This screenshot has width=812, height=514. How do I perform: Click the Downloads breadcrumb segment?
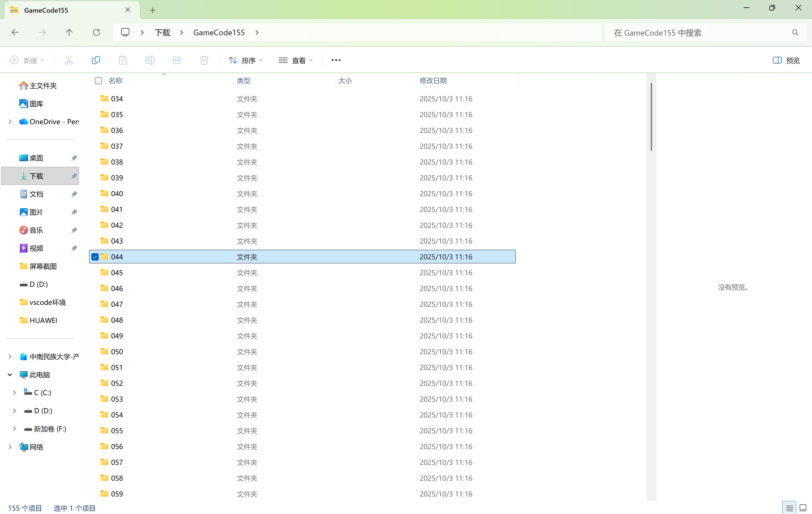click(162, 32)
